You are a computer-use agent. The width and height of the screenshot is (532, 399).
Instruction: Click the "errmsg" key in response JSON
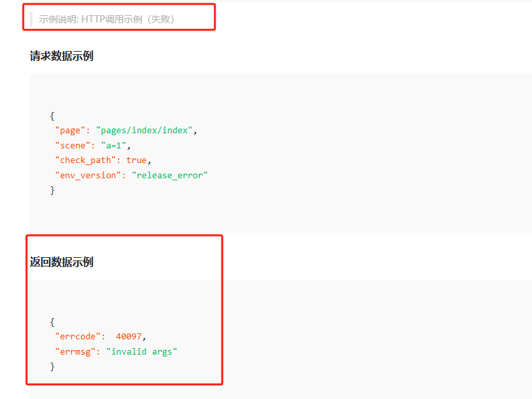coord(75,351)
